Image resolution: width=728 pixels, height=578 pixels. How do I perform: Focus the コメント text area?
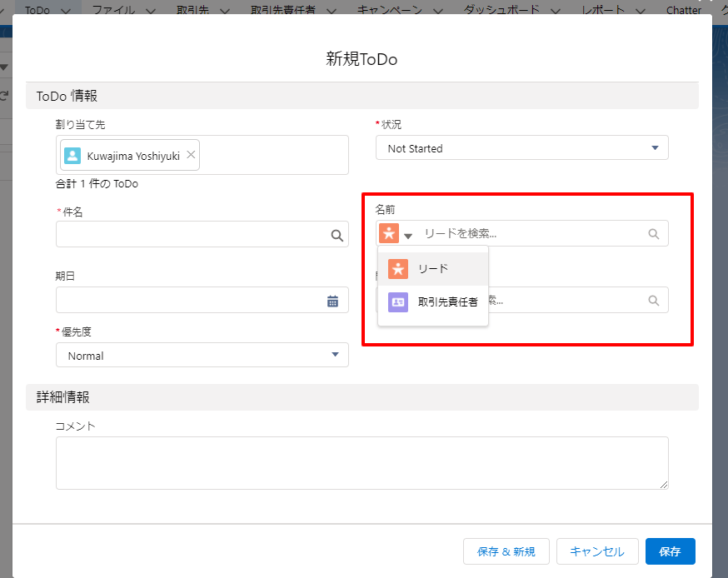tap(362, 463)
